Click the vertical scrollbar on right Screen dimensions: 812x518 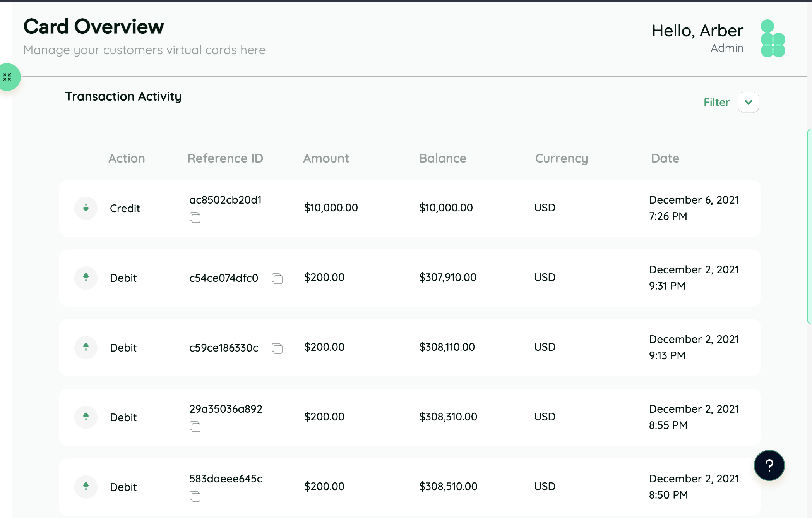pos(809,226)
